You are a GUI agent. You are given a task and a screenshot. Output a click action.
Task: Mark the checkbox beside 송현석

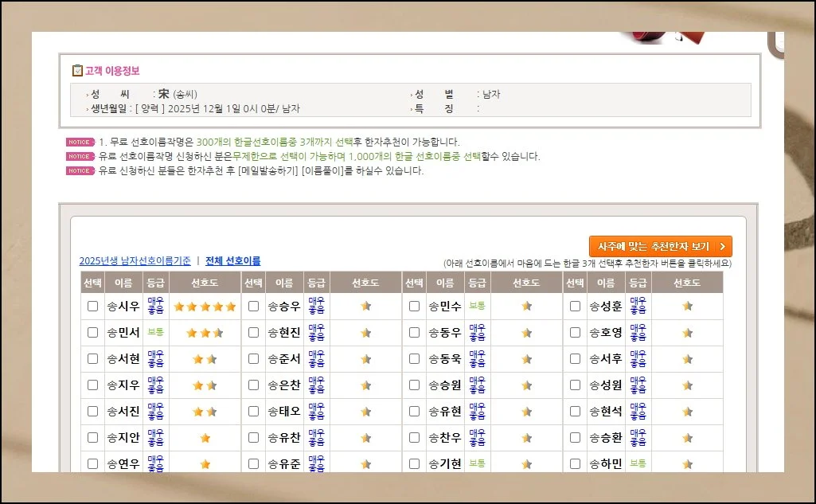[x=575, y=412]
